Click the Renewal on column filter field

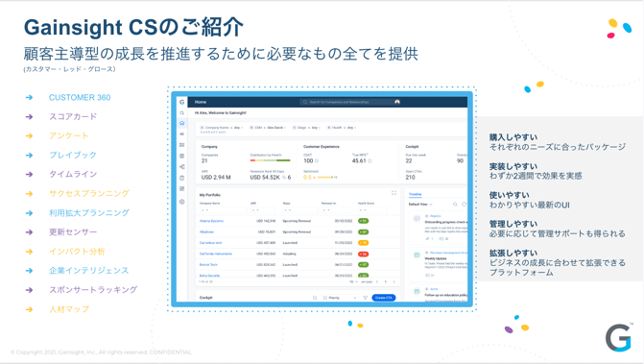click(x=337, y=210)
